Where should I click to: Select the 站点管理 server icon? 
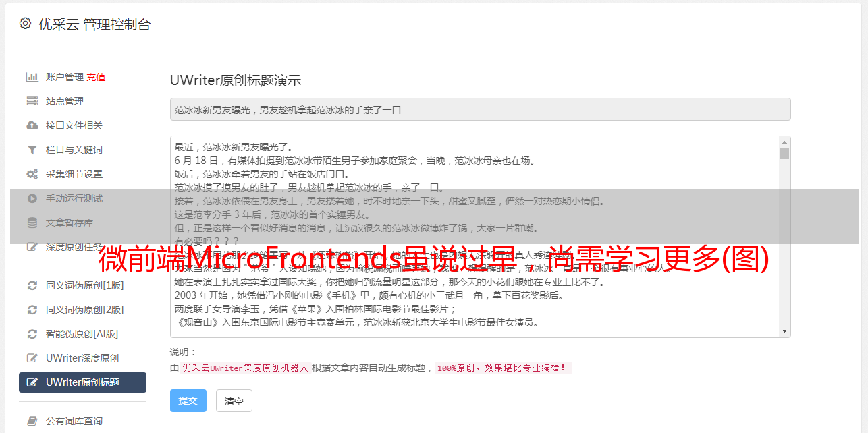[32, 101]
